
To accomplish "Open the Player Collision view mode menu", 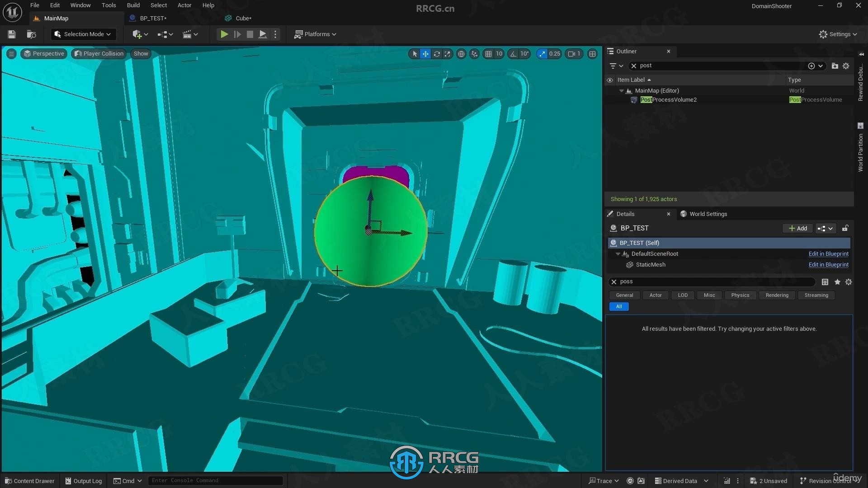I will click(x=99, y=54).
